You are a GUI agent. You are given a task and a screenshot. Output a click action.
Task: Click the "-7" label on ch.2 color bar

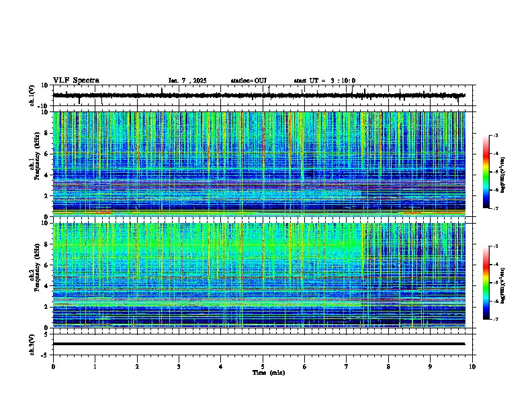[x=495, y=320]
